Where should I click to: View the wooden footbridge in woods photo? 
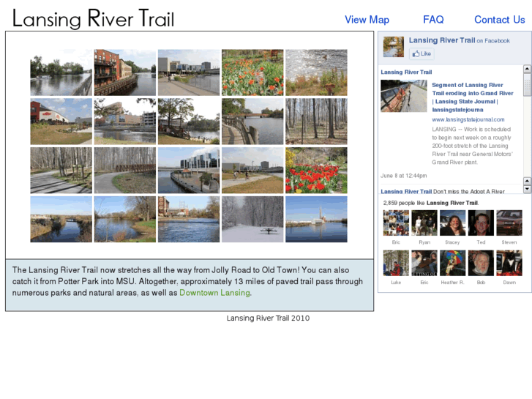(125, 171)
